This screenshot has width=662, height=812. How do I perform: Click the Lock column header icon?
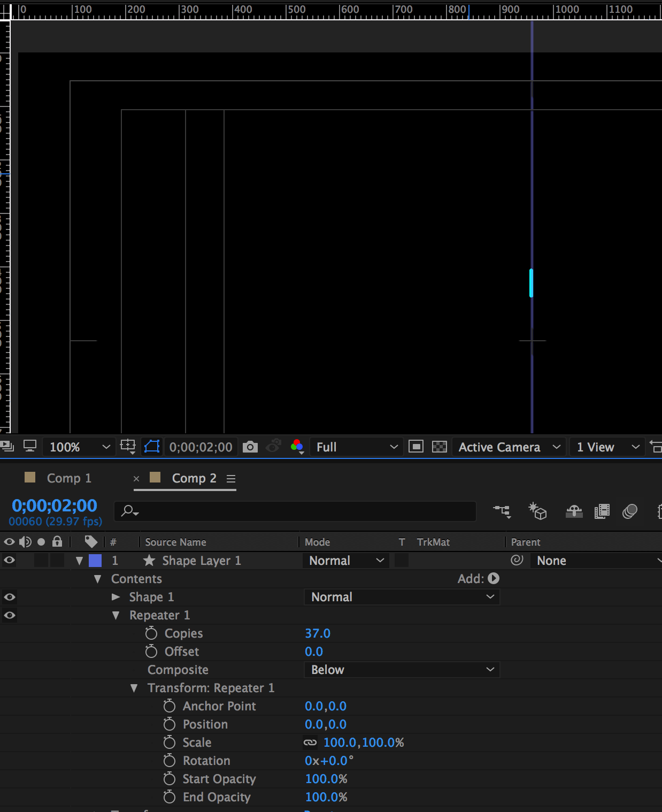pyautogui.click(x=57, y=541)
